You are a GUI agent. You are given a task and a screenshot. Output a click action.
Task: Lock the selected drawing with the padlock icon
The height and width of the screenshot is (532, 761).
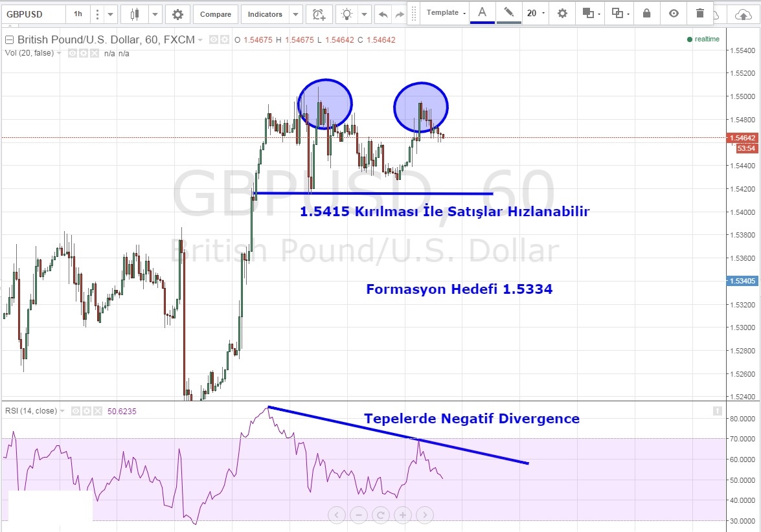(646, 13)
